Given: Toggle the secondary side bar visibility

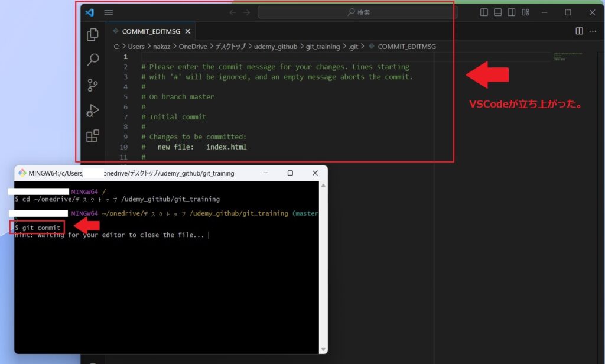Looking at the screenshot, I should click(x=511, y=12).
